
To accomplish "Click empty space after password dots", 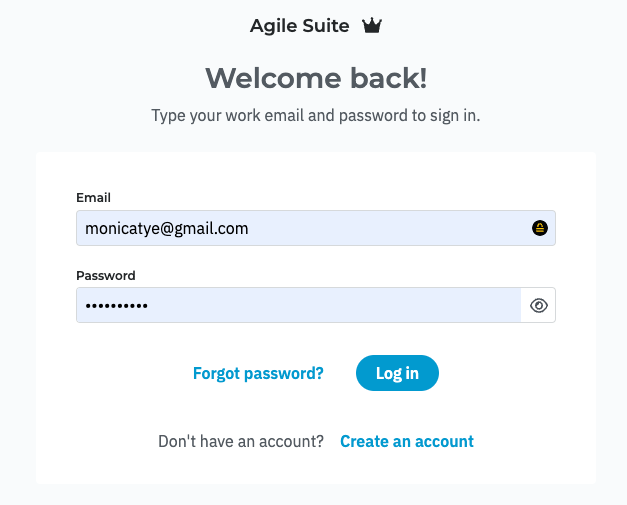I will (x=332, y=305).
